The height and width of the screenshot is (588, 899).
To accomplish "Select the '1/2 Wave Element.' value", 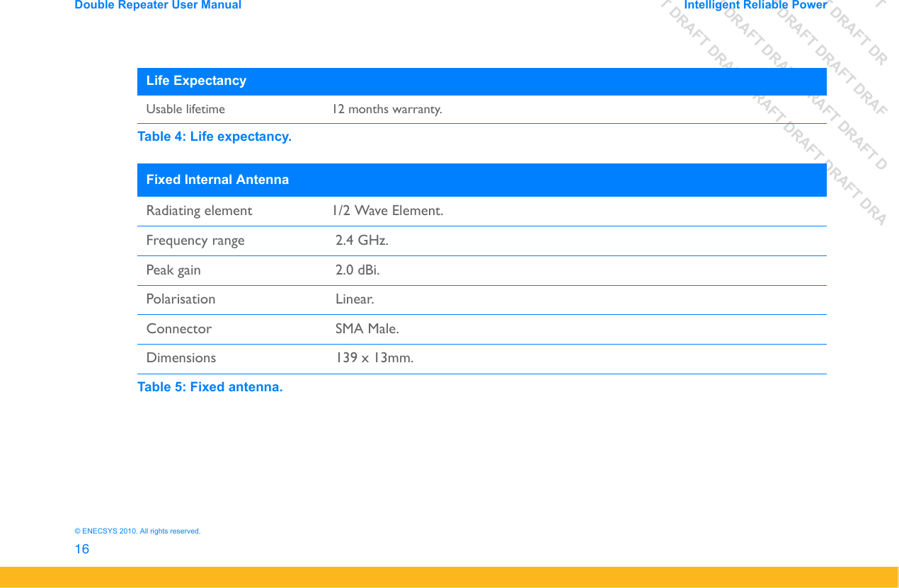I will pos(389,211).
